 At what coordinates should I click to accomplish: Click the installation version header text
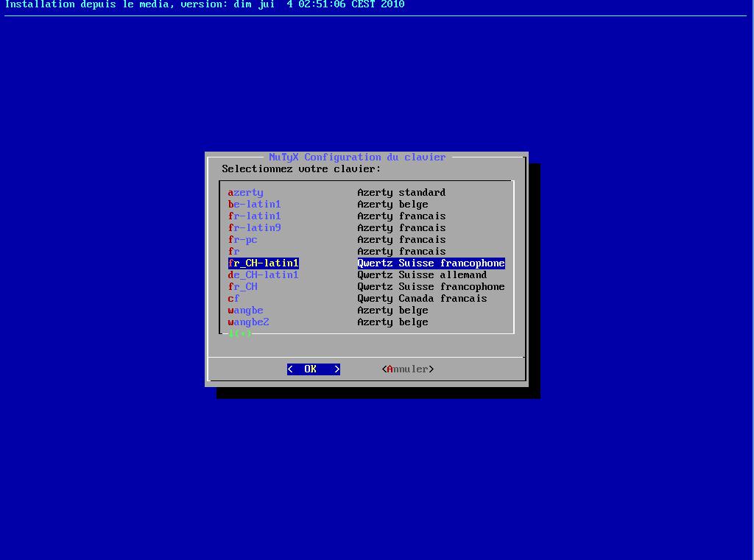(x=205, y=5)
